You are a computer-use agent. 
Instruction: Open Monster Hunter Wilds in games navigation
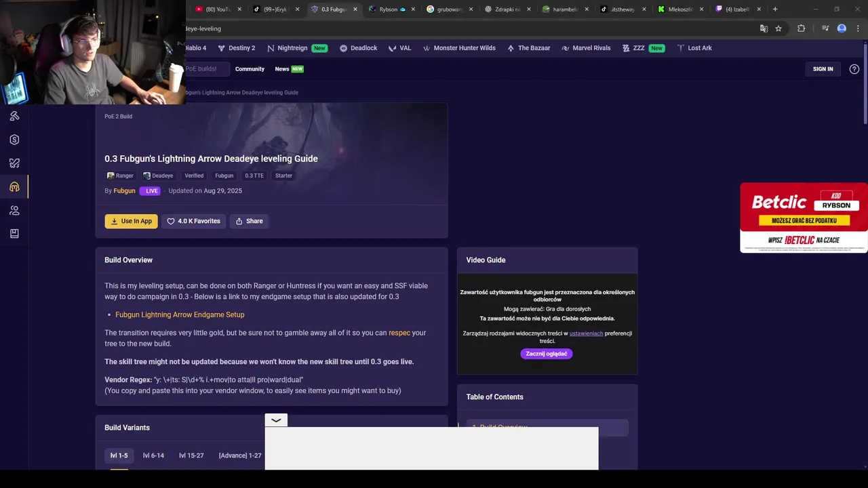point(459,48)
